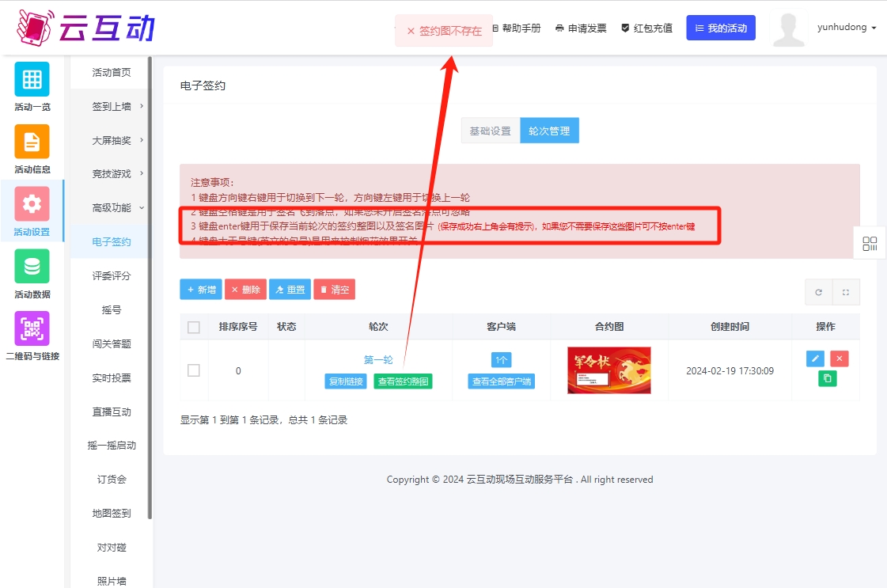Viewport: 887px width, 588px height.
Task: Open the QR code side panel icon
Action: pos(870,243)
